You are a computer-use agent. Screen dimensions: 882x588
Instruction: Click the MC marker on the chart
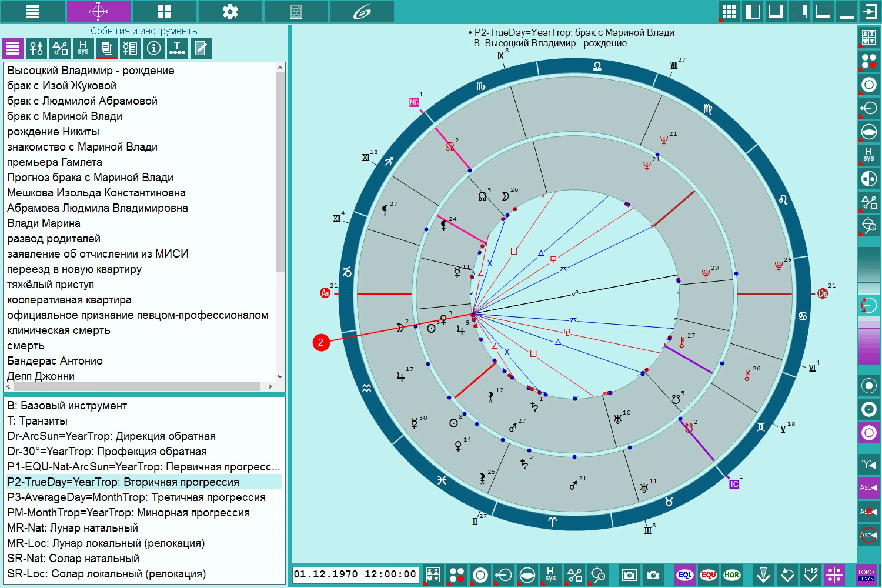tap(414, 102)
